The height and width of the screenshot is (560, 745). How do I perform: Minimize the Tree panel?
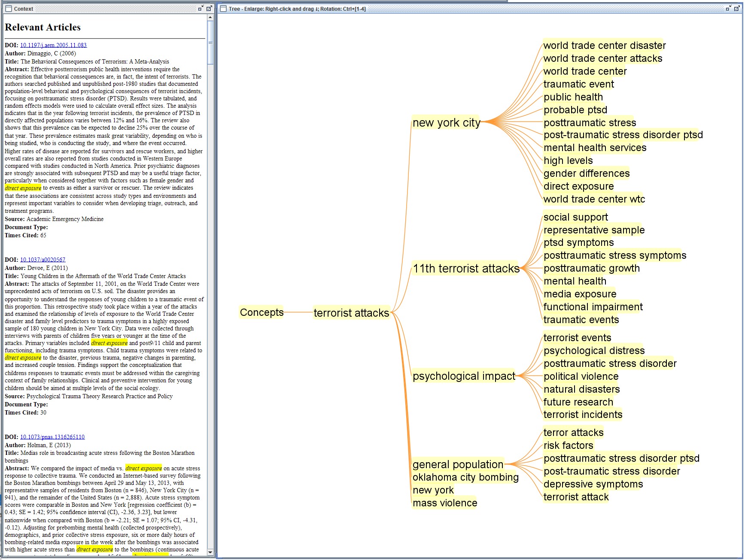pos(728,9)
